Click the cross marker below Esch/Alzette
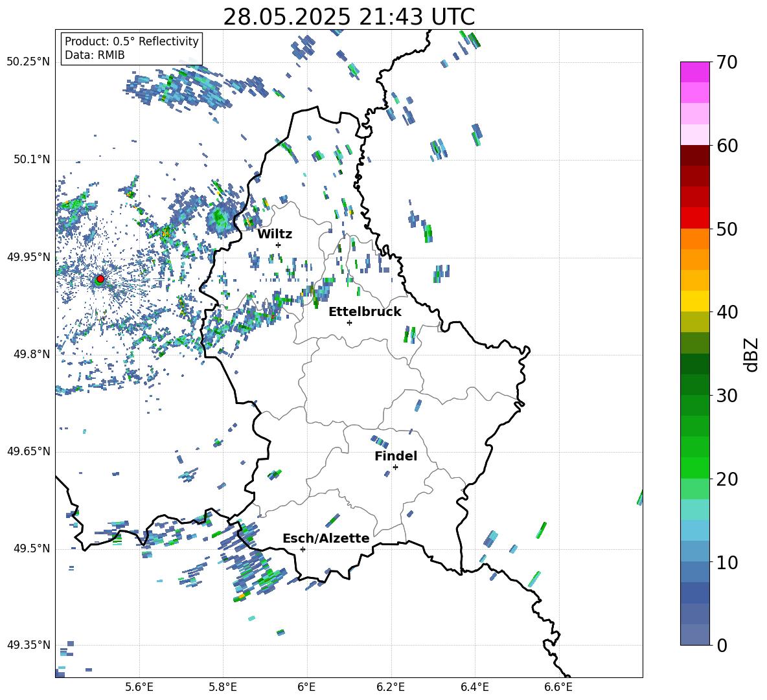 (x=303, y=549)
